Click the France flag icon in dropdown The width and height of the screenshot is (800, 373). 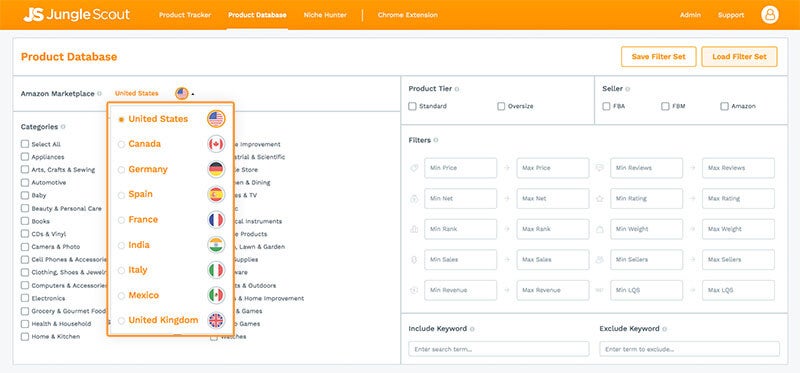216,219
